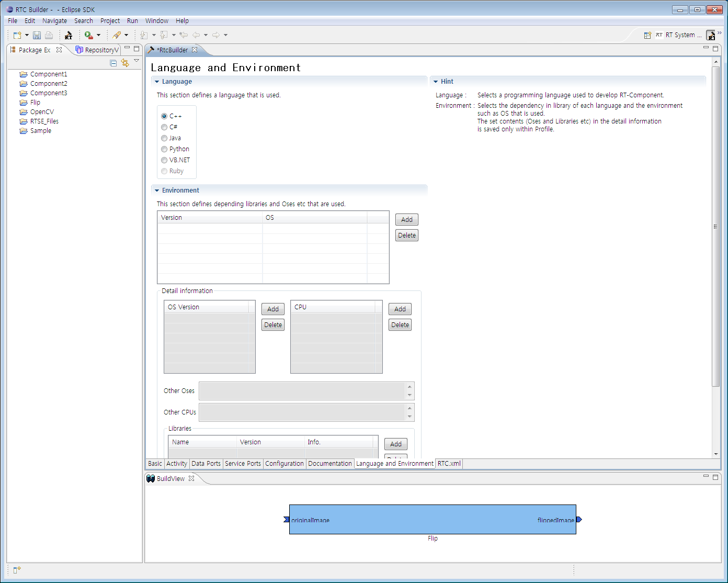This screenshot has height=583, width=728.
Task: Switch to the RTC.xml editor tab
Action: tap(449, 464)
